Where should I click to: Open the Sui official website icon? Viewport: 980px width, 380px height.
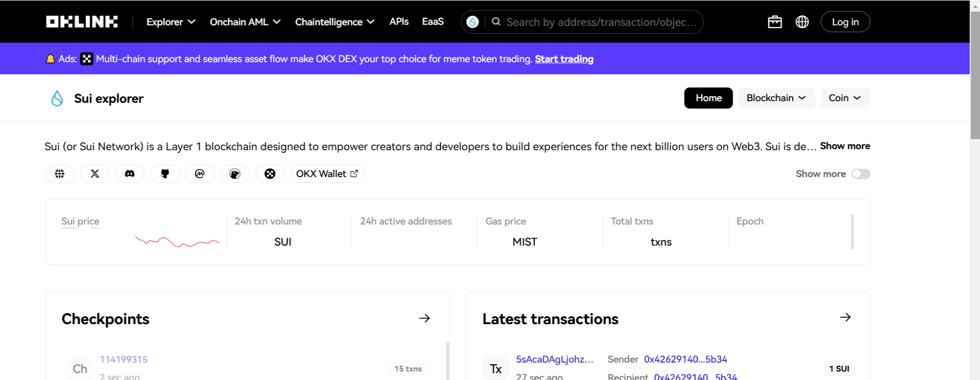click(60, 174)
